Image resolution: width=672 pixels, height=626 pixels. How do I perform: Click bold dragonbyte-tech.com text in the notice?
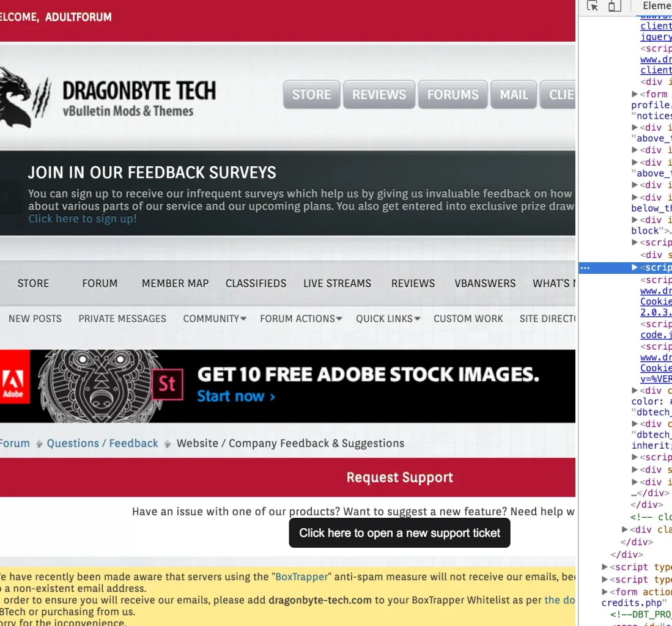(320, 600)
